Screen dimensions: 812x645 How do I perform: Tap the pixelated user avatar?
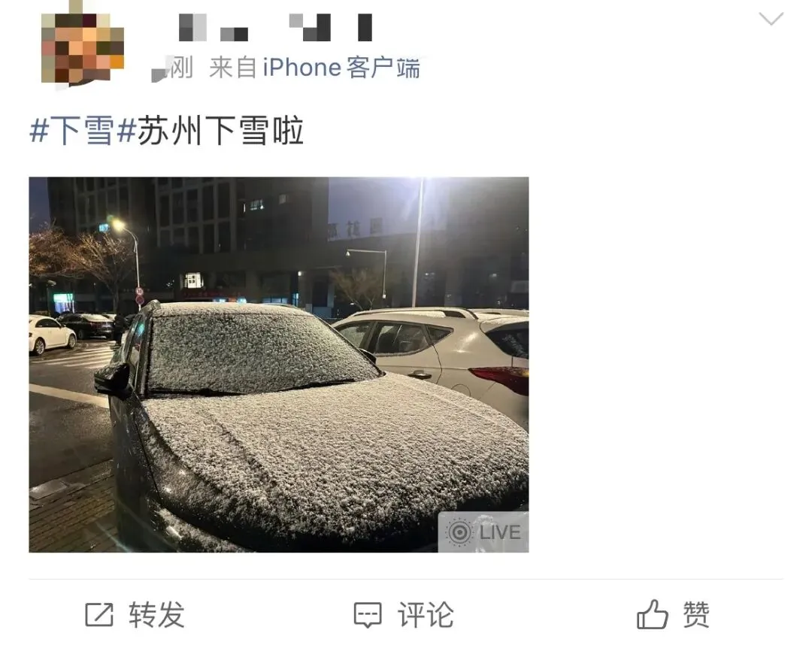click(x=83, y=47)
